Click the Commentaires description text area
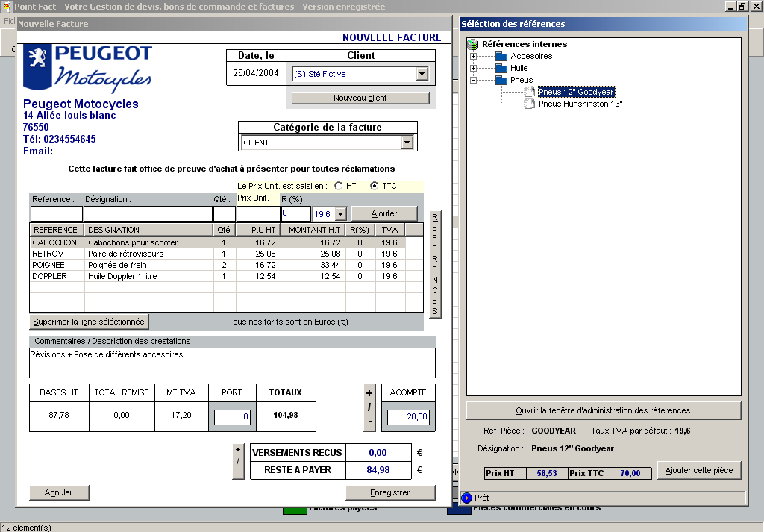 (233, 363)
